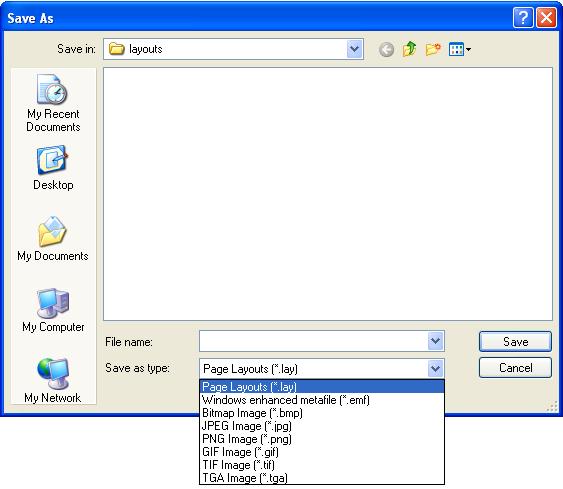Viewport: 563px width, 489px height.
Task: Click the Up One Level folder icon
Action: 409,49
